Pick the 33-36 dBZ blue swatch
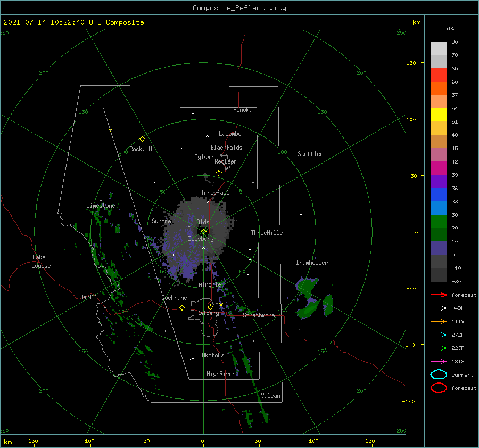Viewport: 479px width, 448px height. click(439, 195)
